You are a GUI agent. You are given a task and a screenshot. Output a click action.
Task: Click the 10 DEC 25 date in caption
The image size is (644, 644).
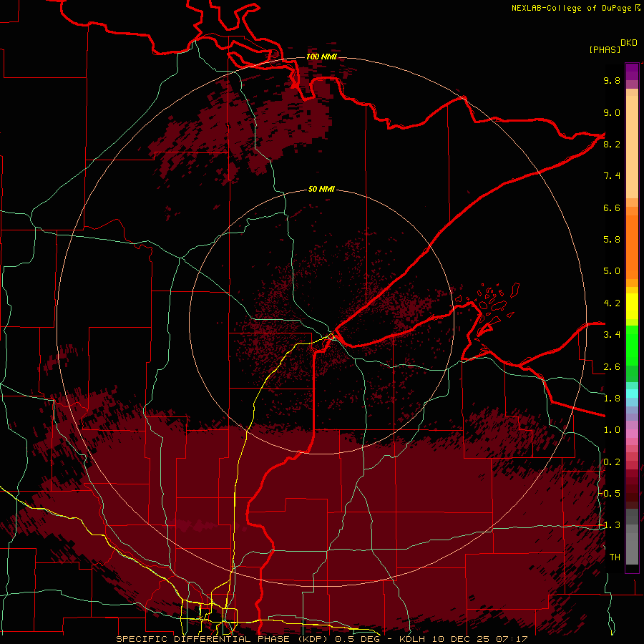point(460,639)
